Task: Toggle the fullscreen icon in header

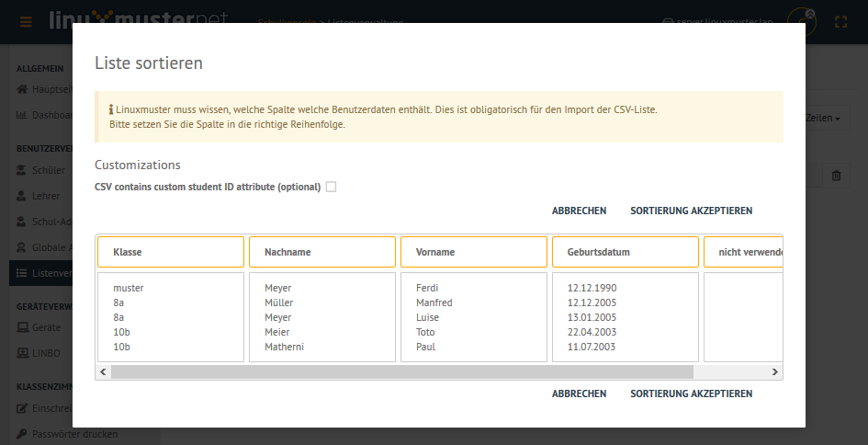Action: point(840,22)
